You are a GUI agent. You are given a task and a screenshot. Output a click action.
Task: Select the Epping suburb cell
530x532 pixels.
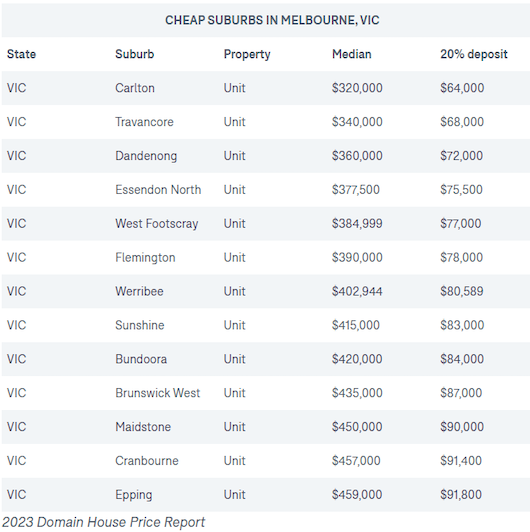click(x=133, y=495)
